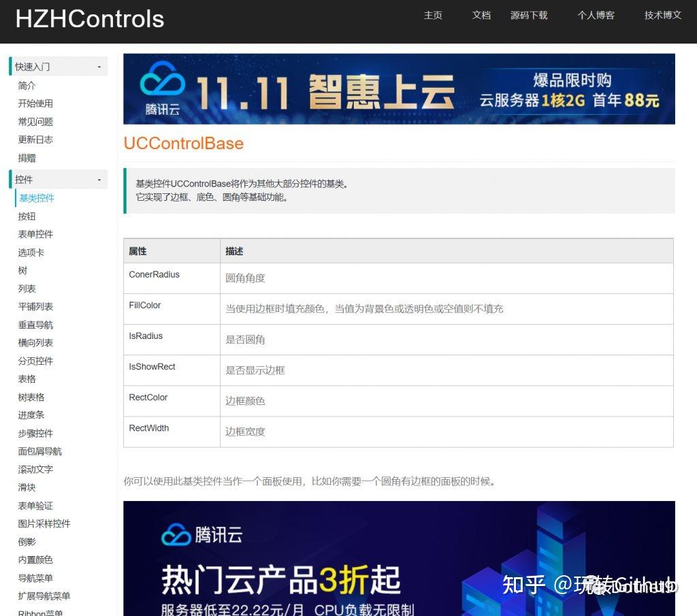Select 树表格 in the sidebar

coord(31,398)
